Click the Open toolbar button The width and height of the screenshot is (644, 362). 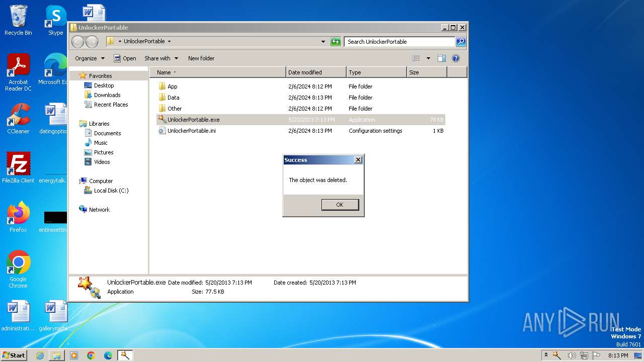(125, 58)
